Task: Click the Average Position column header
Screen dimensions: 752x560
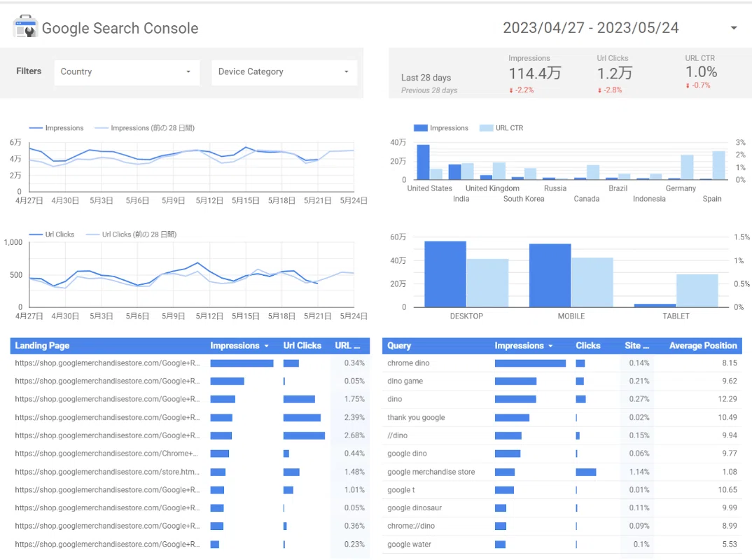Action: tap(703, 346)
